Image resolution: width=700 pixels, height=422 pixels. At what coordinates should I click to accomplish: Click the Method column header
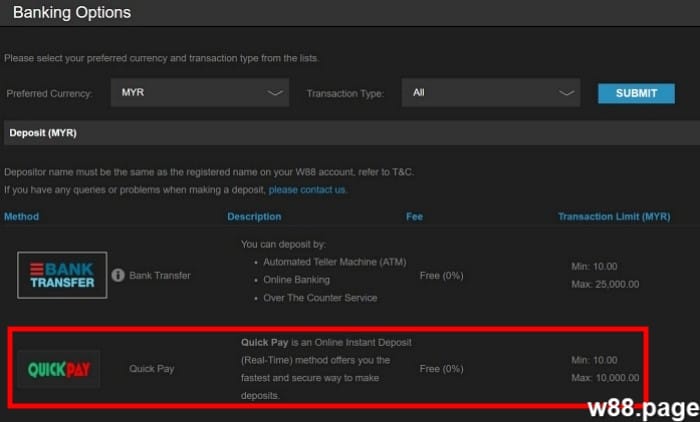tap(21, 217)
